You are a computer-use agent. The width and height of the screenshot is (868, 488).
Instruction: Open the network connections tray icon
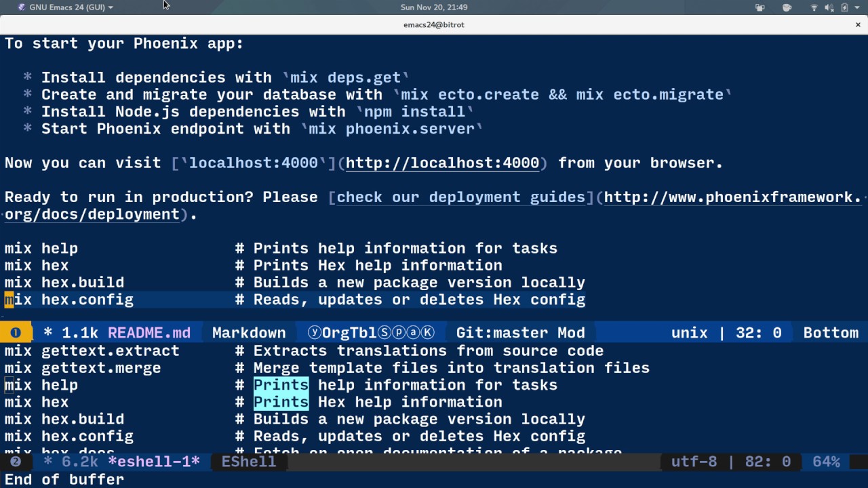click(x=759, y=7)
